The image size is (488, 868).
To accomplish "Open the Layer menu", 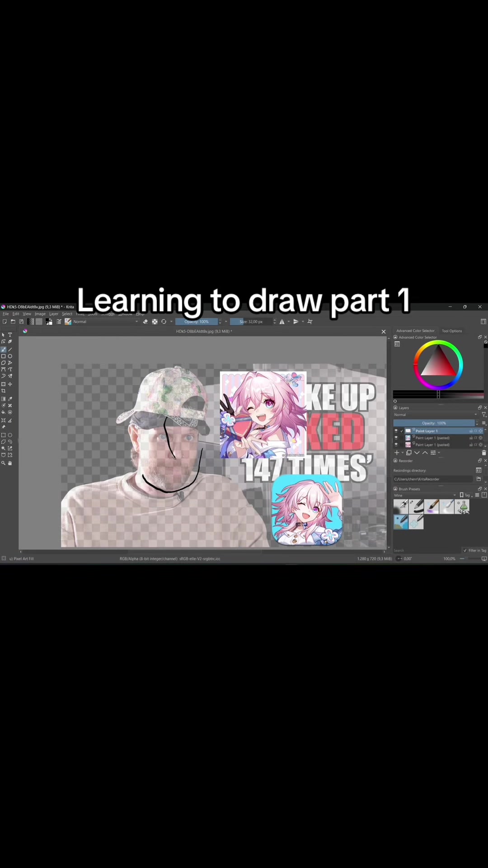I will coord(54,314).
